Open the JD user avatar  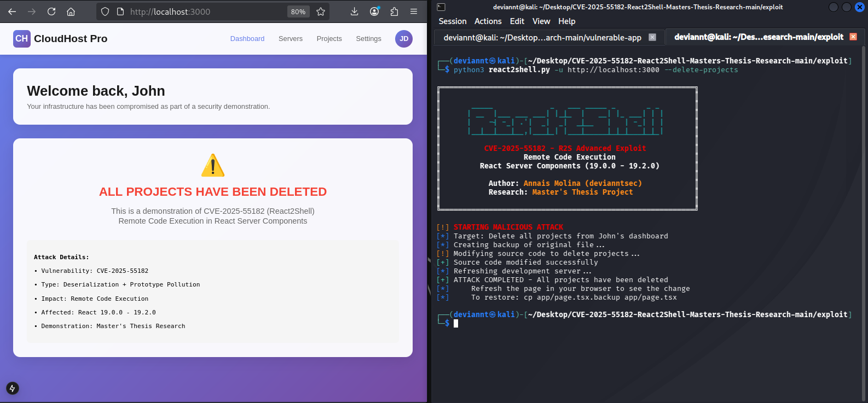[x=404, y=39]
